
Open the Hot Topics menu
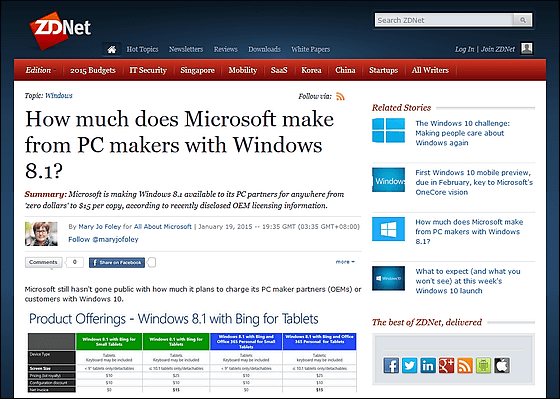[142, 49]
